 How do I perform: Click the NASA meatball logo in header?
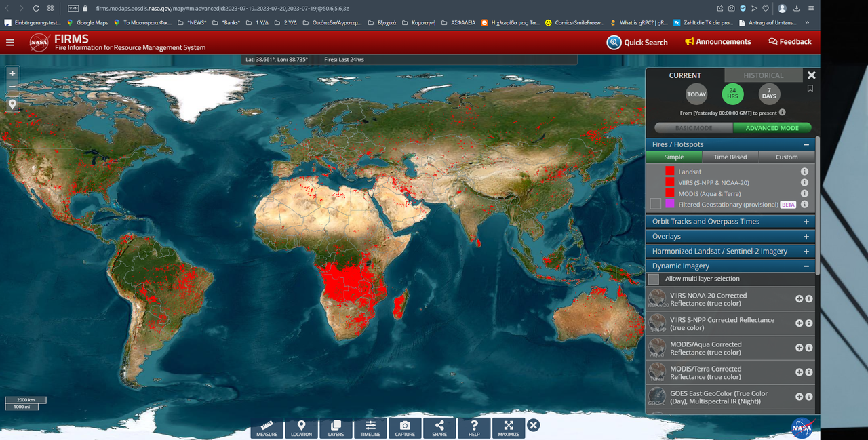pos(39,43)
